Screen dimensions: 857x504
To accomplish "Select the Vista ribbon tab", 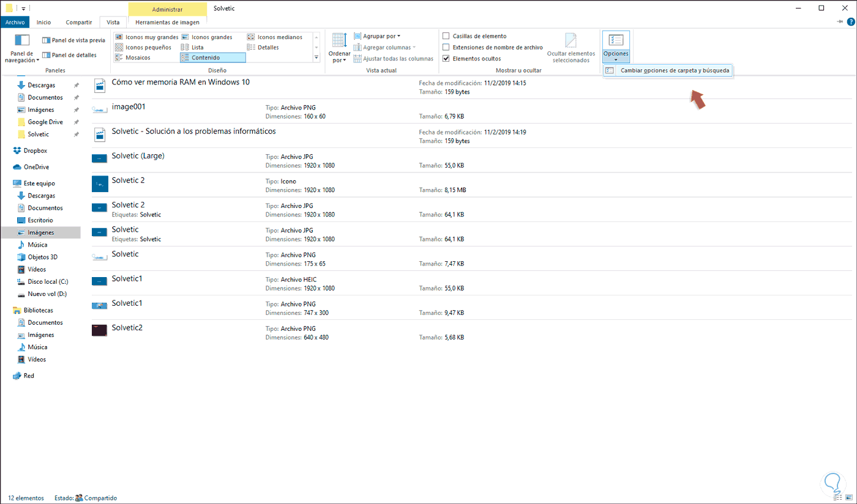I will 113,22.
